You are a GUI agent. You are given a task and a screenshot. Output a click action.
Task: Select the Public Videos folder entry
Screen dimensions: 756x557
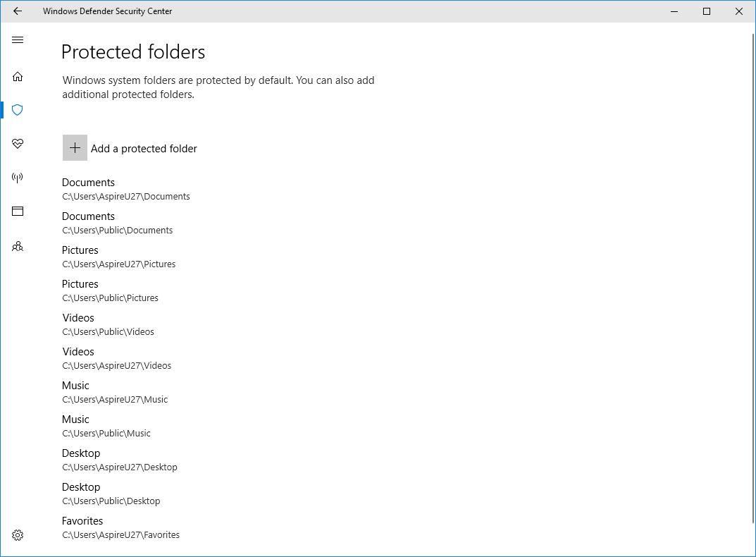point(108,324)
